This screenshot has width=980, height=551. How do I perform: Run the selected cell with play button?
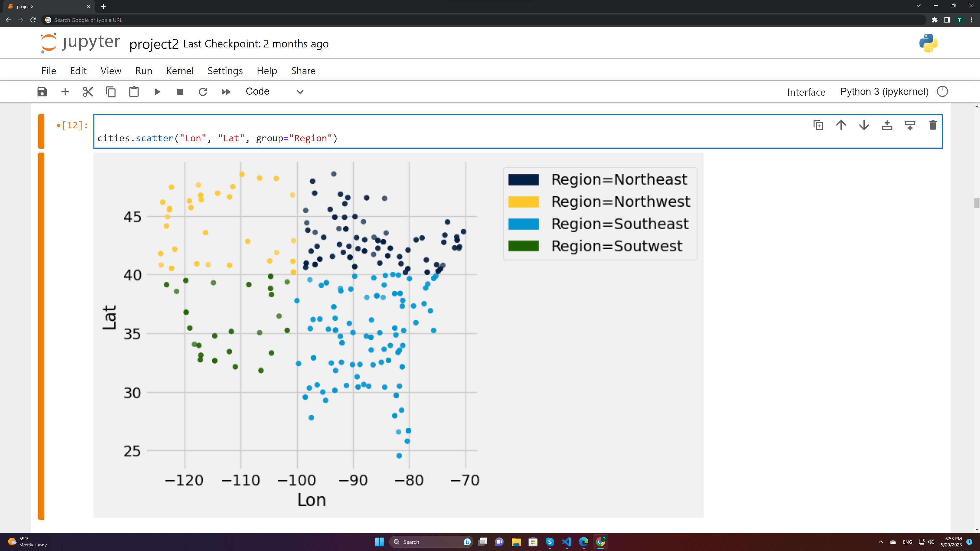[x=157, y=92]
